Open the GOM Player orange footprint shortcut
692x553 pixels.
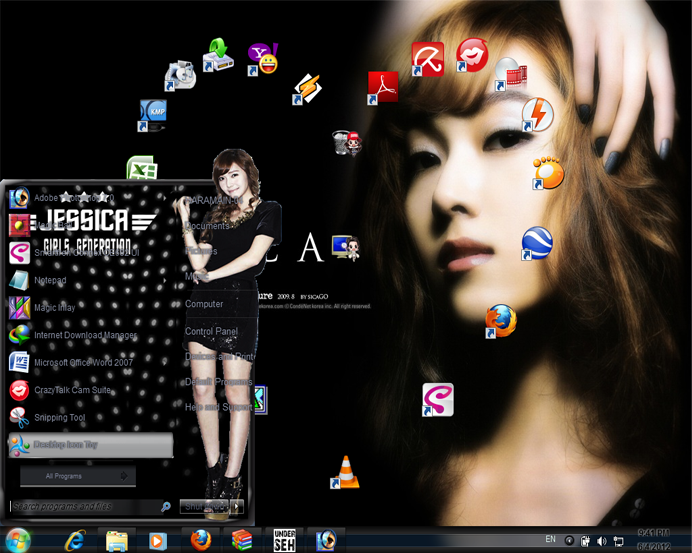548,173
